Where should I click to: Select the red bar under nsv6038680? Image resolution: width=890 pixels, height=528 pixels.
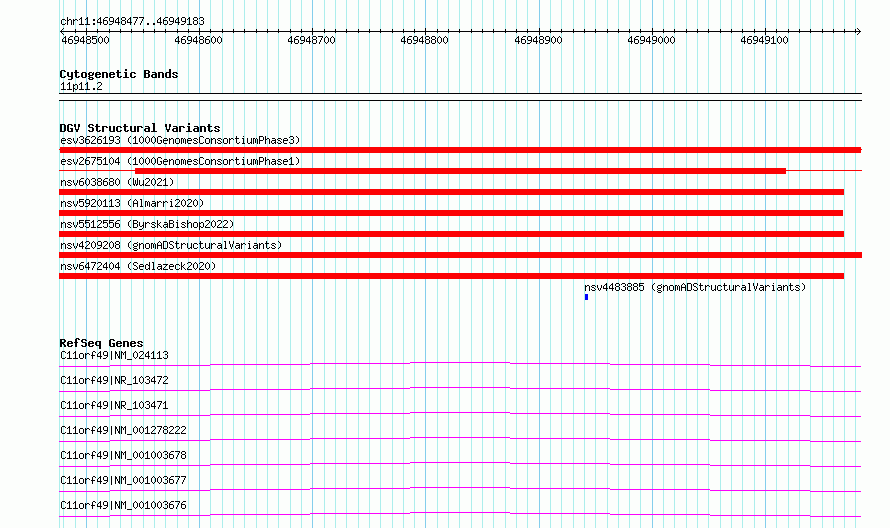(x=451, y=192)
